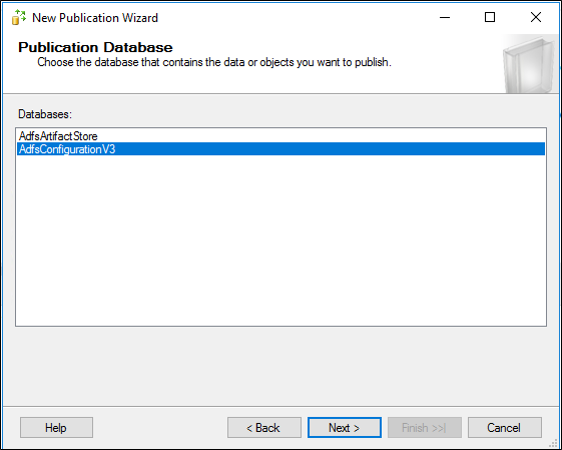Close the New Publication Wizard window
This screenshot has height=450, width=562.
pyautogui.click(x=536, y=17)
